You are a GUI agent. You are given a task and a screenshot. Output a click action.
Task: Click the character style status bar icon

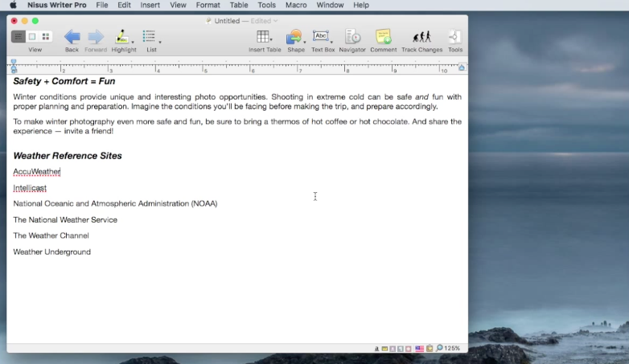(376, 349)
